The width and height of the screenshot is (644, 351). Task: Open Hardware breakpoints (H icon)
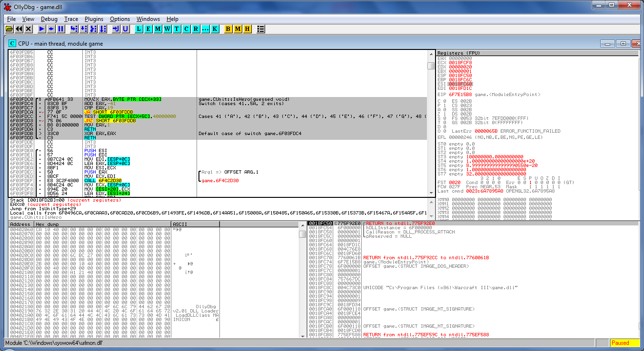pyautogui.click(x=247, y=29)
